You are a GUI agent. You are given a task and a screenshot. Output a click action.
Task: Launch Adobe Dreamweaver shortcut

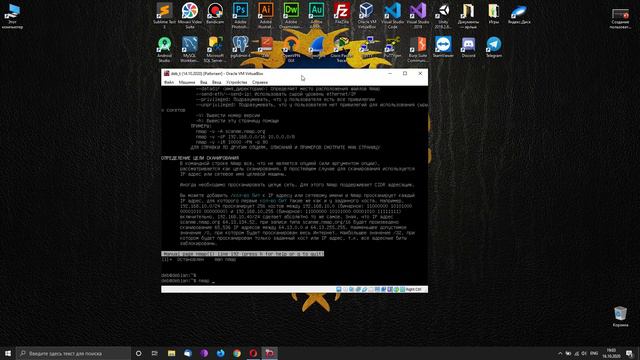coord(291,16)
